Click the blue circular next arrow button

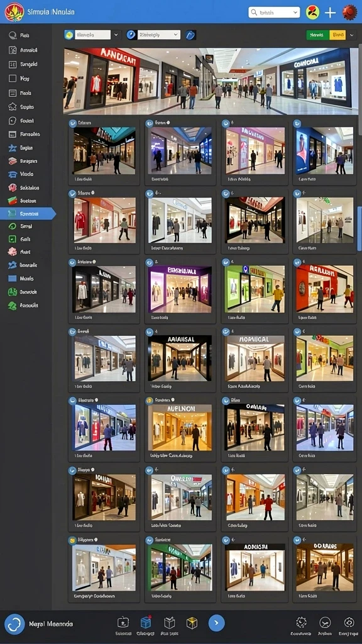coord(216,623)
